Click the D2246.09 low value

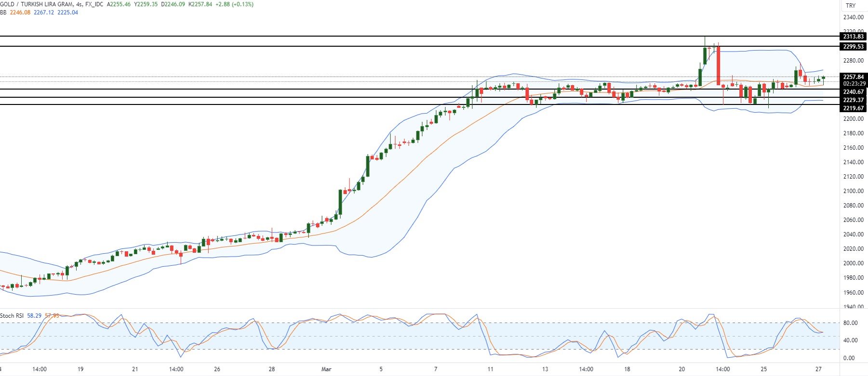point(173,4)
